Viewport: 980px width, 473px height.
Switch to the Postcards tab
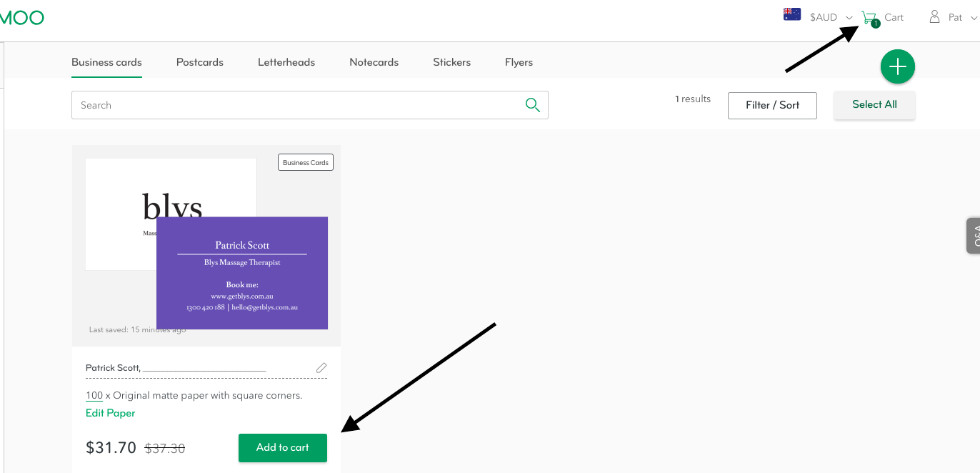click(200, 62)
